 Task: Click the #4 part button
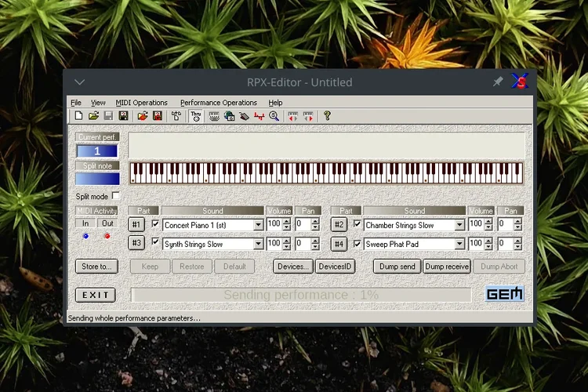point(339,244)
